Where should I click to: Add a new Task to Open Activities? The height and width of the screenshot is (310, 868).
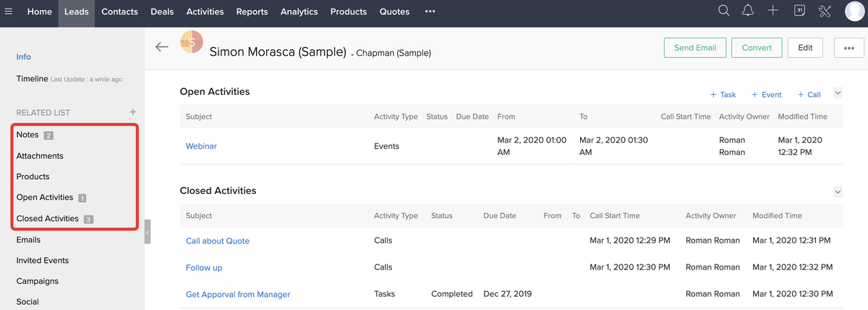723,95
